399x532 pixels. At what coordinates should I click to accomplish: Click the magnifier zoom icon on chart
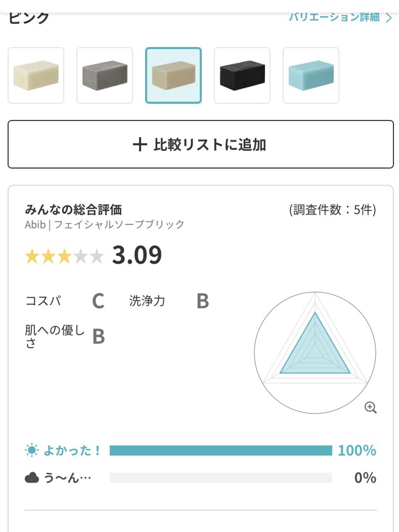tap(370, 407)
